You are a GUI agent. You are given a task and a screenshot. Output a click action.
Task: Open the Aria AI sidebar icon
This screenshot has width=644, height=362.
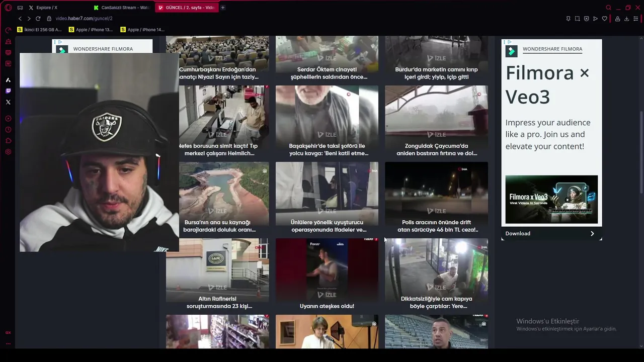8,80
